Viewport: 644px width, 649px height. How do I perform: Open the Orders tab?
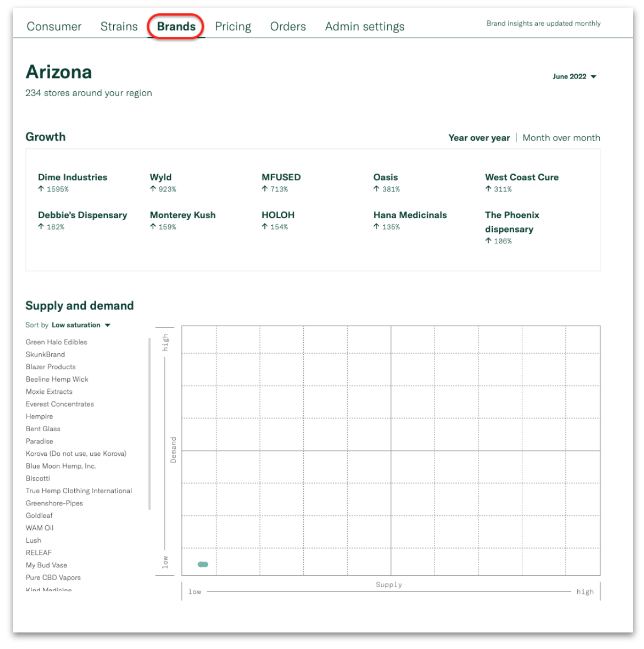point(288,27)
